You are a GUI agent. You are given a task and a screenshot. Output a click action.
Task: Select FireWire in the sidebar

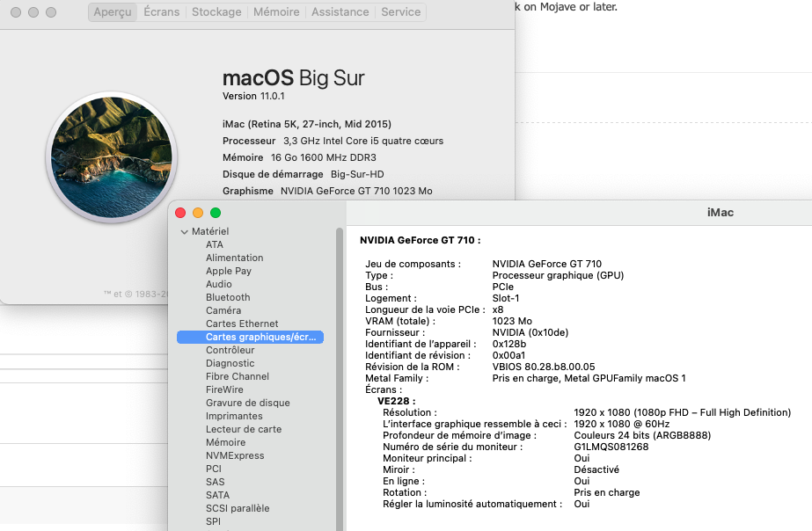224,389
